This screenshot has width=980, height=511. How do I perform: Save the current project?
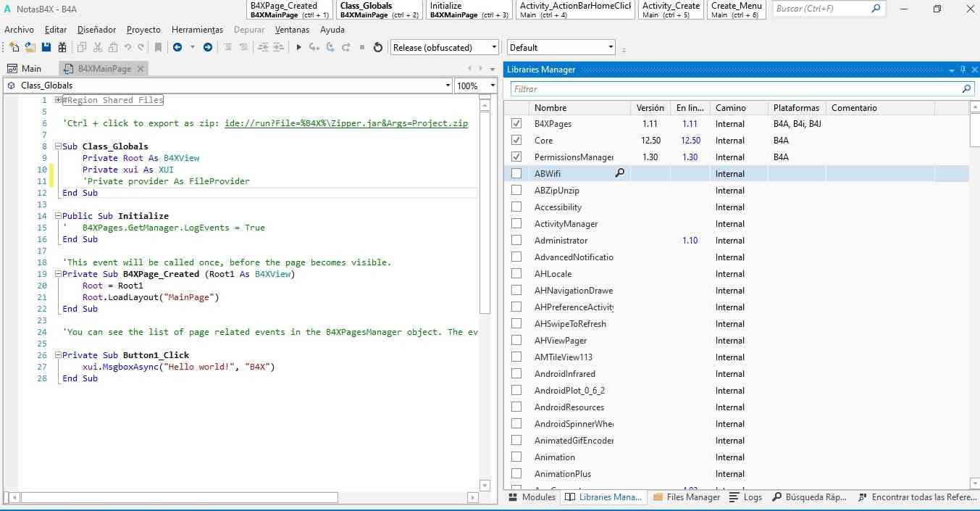[46, 47]
